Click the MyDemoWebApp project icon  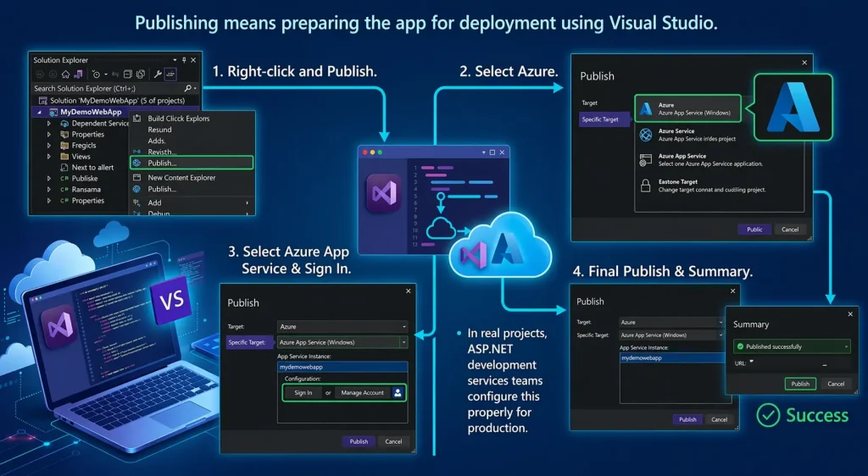[53, 112]
